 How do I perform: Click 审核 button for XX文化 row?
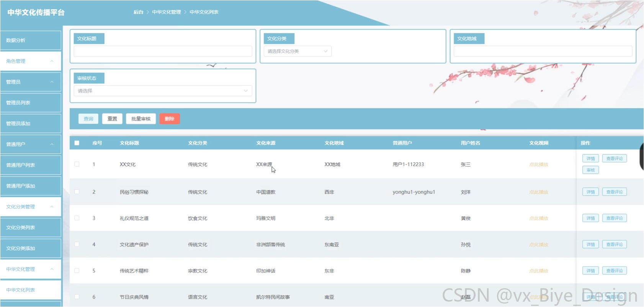pos(591,170)
